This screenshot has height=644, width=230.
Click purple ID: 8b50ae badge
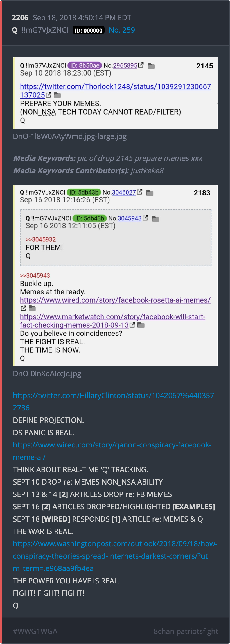pyautogui.click(x=85, y=65)
